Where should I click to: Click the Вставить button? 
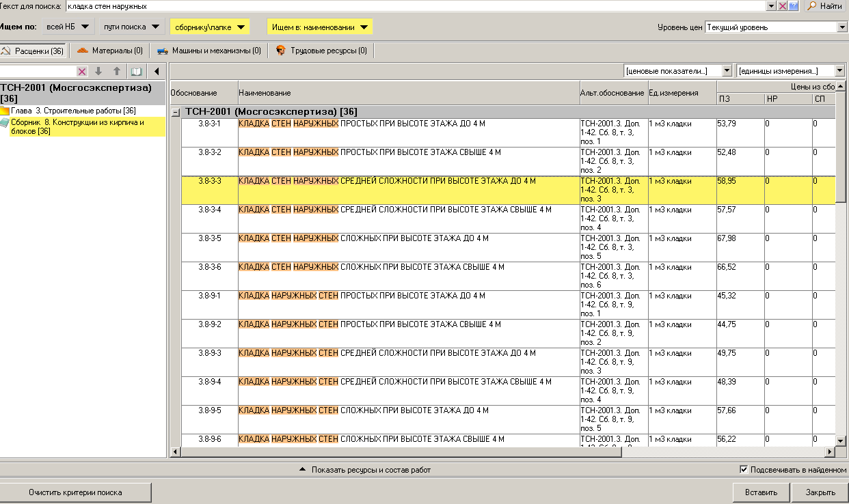click(762, 492)
